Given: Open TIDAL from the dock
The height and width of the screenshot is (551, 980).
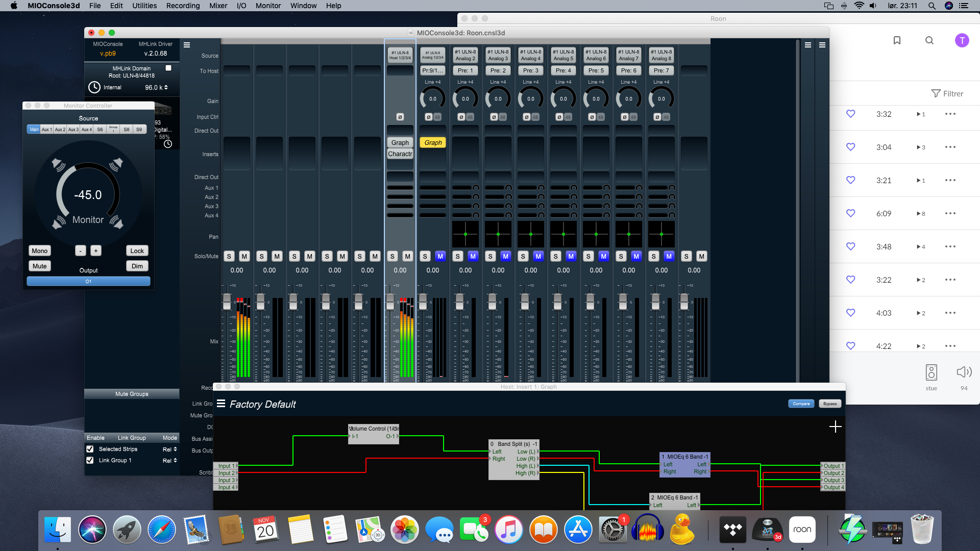Looking at the screenshot, I should coord(733,530).
